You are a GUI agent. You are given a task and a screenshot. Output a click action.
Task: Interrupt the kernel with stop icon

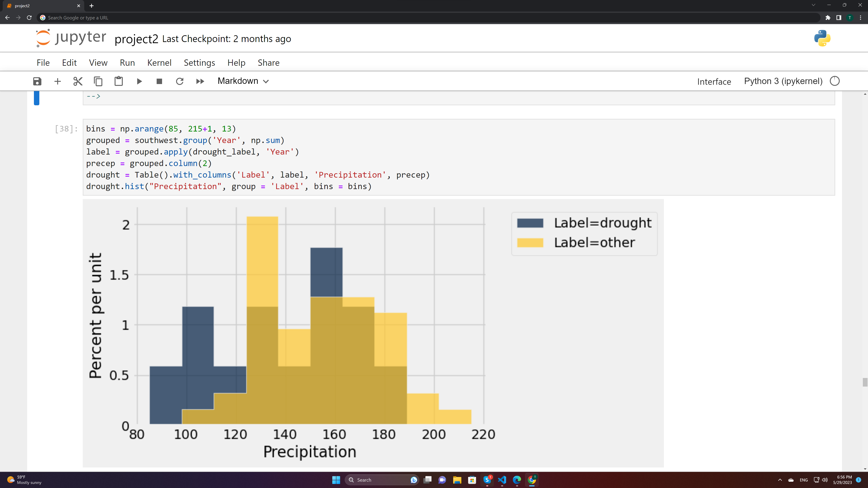[x=159, y=81]
